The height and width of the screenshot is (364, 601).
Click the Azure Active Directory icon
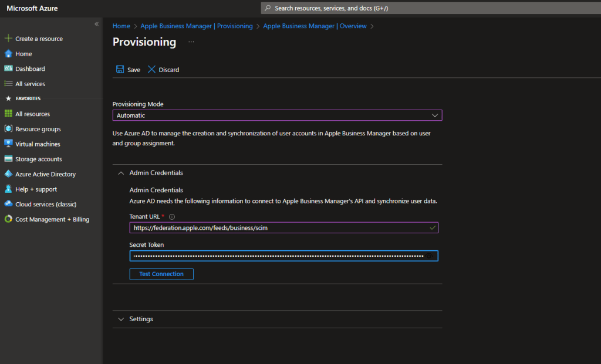(x=8, y=174)
